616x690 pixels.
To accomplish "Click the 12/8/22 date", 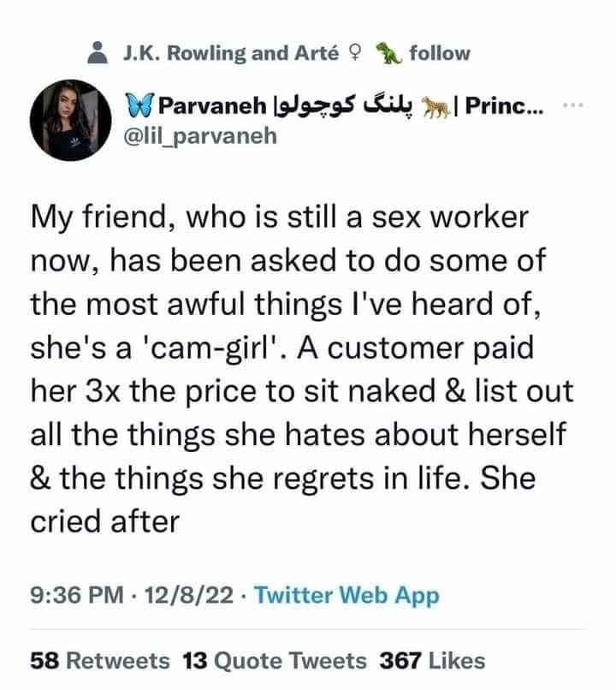I will click(188, 595).
